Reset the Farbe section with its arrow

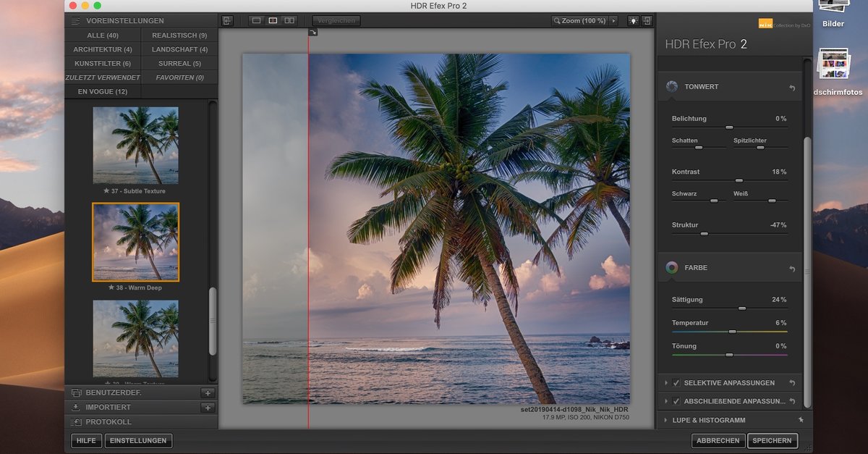(792, 269)
